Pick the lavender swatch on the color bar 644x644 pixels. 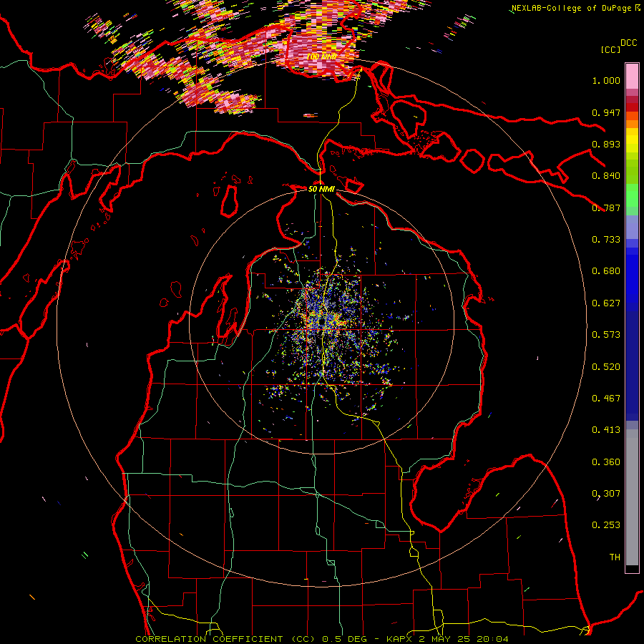[632, 227]
